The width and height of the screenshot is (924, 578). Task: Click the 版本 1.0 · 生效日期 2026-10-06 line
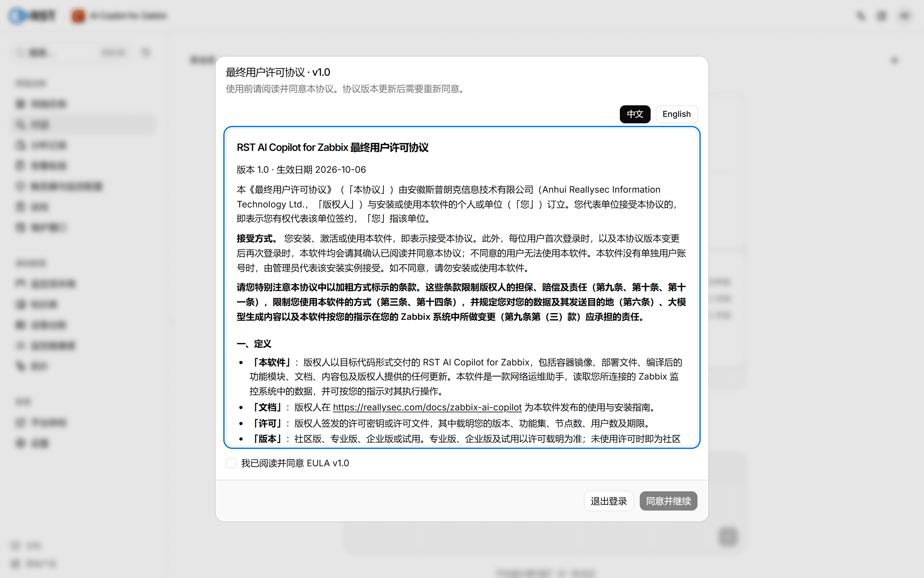point(301,169)
